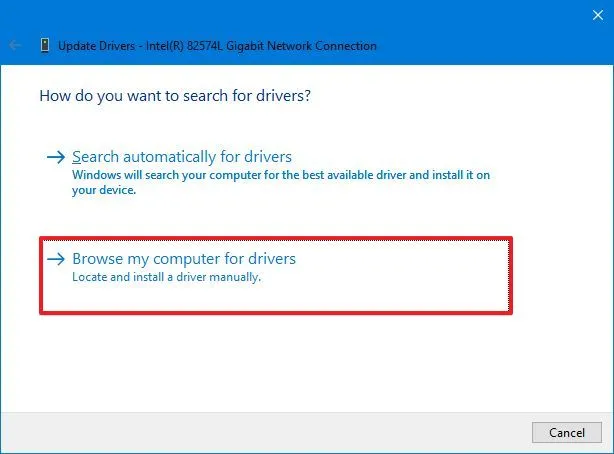Click the back arrow in title bar

point(15,45)
